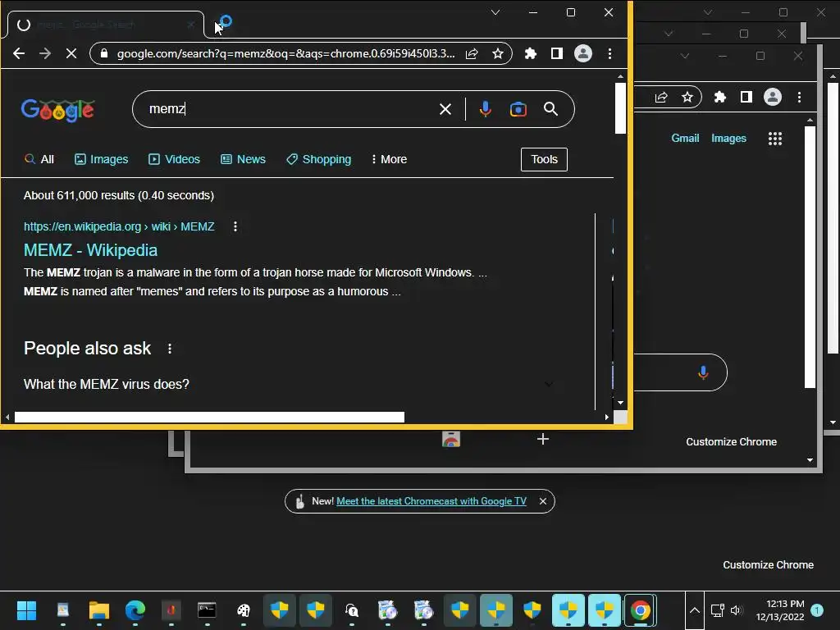
Task: Switch to the Images results tab
Action: pos(101,159)
